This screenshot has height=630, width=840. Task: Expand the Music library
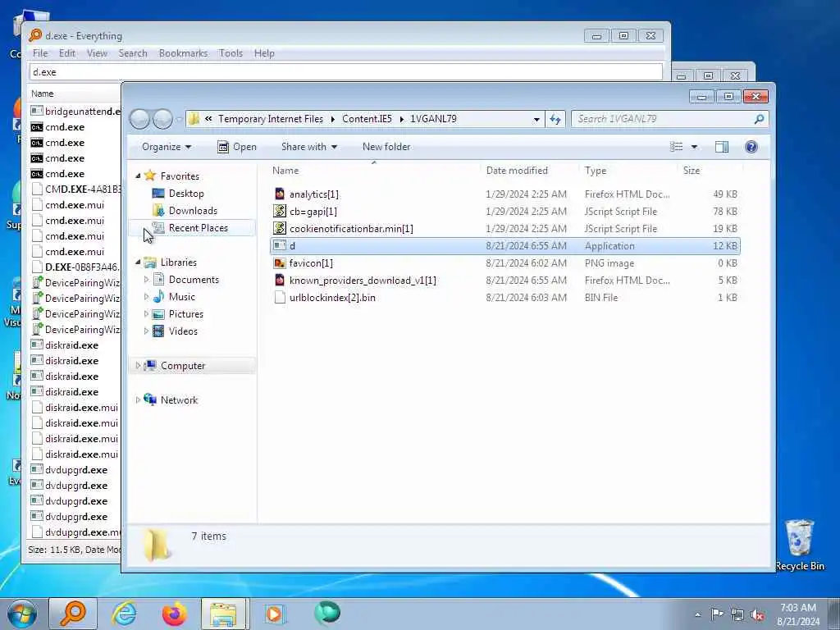(x=146, y=296)
